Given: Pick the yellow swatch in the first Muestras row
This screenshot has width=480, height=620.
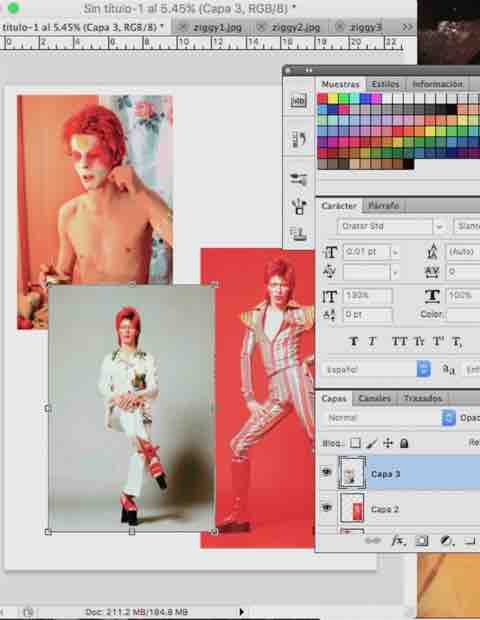Looking at the screenshot, I should pos(333,98).
